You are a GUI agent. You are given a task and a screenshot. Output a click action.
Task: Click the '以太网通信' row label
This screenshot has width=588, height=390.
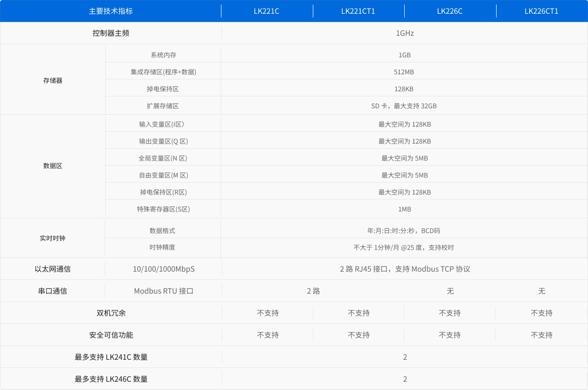tap(53, 269)
